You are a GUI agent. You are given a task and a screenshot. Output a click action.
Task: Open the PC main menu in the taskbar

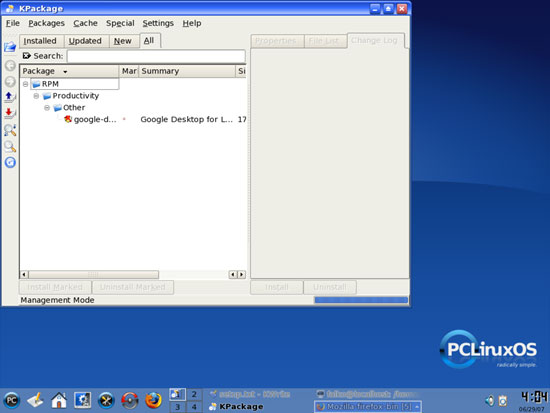click(x=11, y=400)
